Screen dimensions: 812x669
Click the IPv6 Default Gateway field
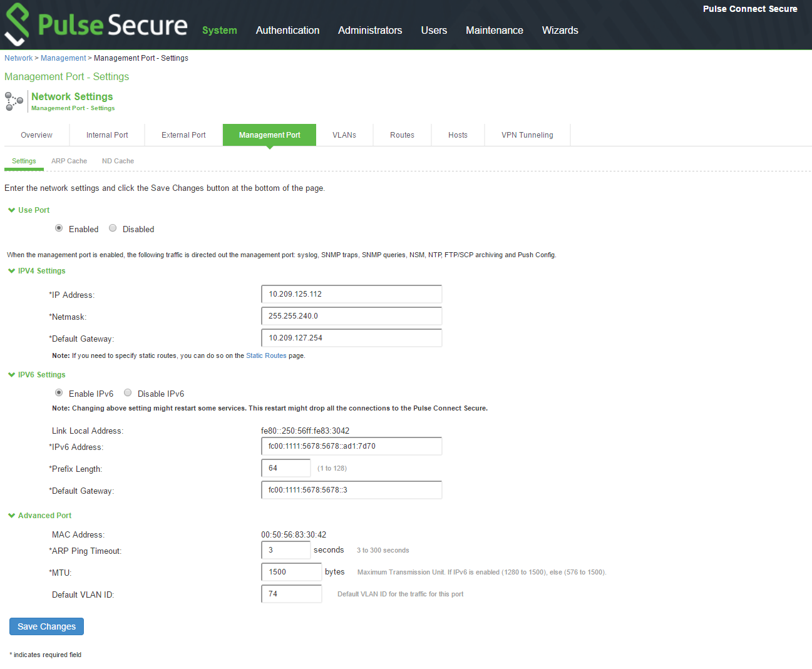pyautogui.click(x=351, y=490)
